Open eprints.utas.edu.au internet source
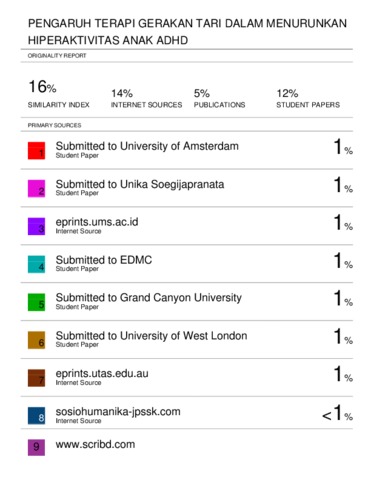Image resolution: width=371 pixels, height=480 pixels. (102, 374)
